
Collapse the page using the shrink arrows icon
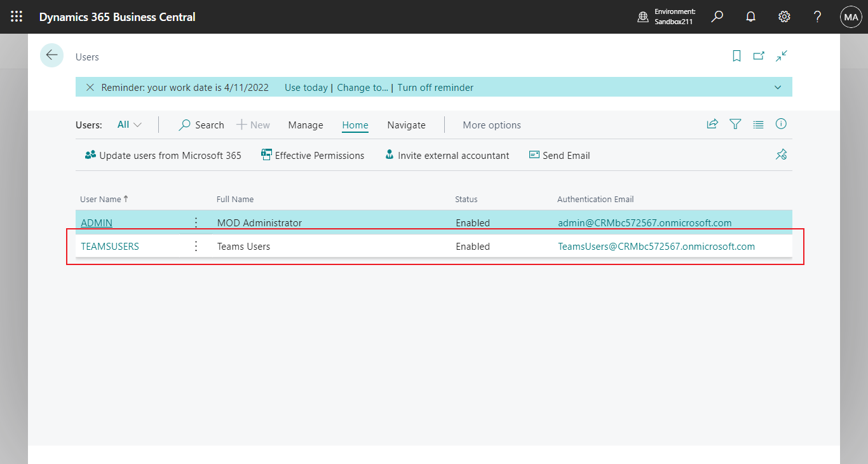click(782, 56)
